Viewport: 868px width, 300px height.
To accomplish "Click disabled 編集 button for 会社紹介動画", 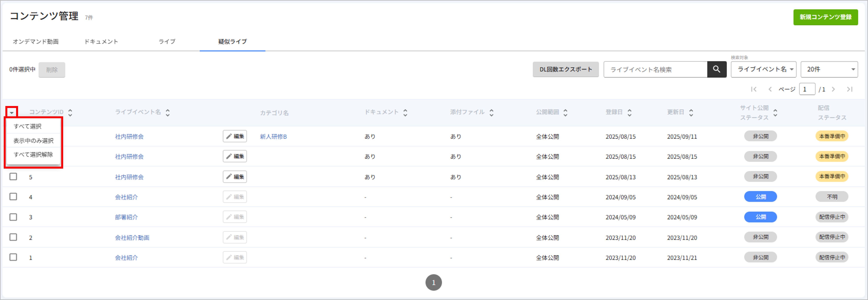I will (x=235, y=237).
